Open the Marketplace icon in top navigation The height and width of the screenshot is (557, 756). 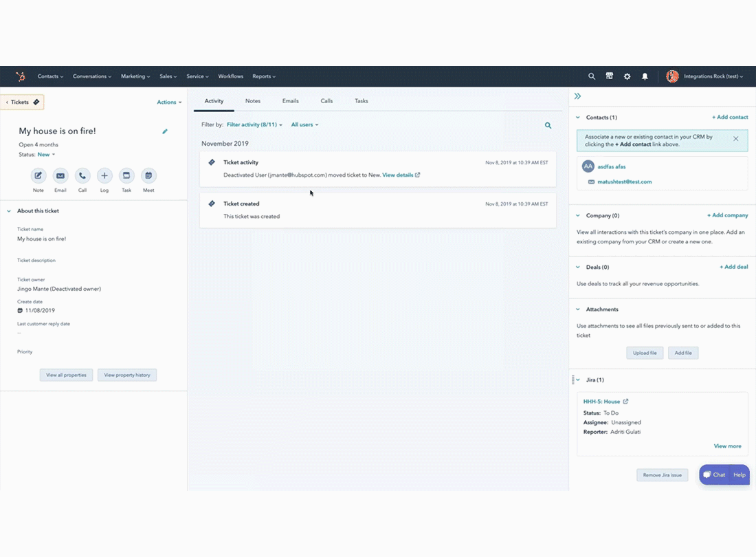pos(610,76)
